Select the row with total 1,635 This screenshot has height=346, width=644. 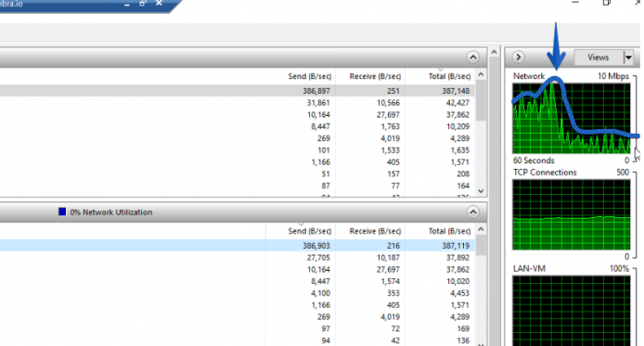238,150
